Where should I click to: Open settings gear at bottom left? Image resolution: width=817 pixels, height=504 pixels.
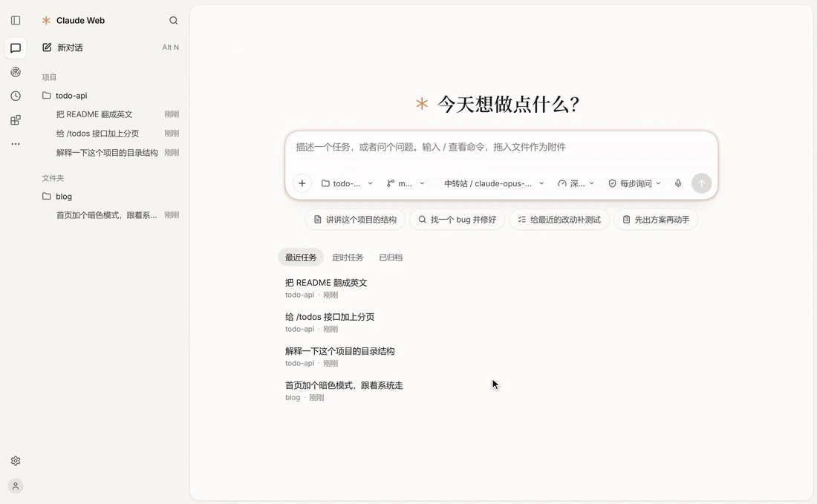coord(16,461)
